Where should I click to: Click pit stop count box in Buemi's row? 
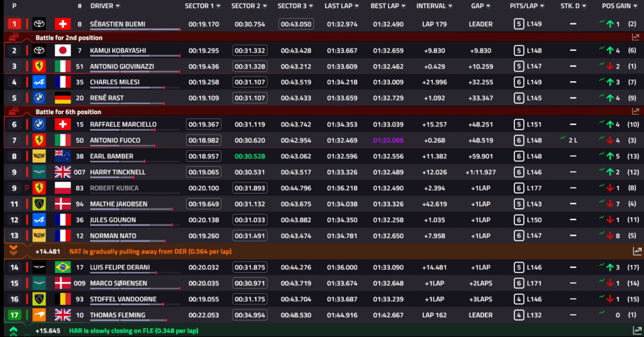tap(519, 25)
